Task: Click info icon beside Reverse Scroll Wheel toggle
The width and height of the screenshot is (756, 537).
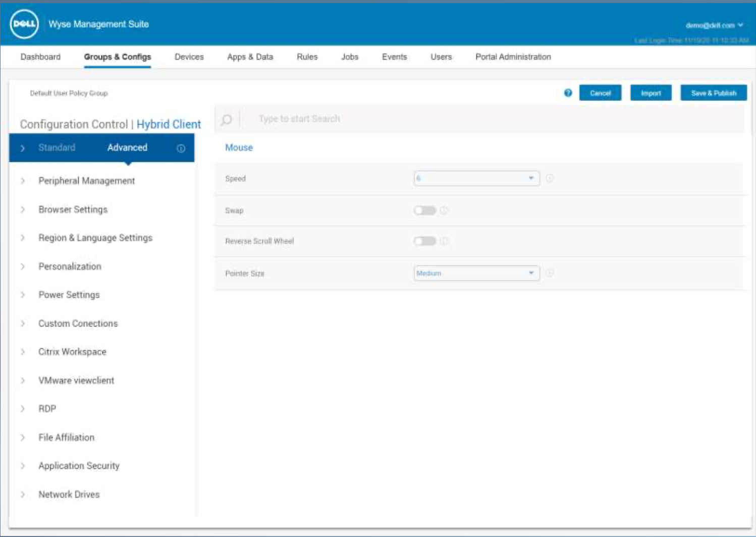Action: [444, 241]
